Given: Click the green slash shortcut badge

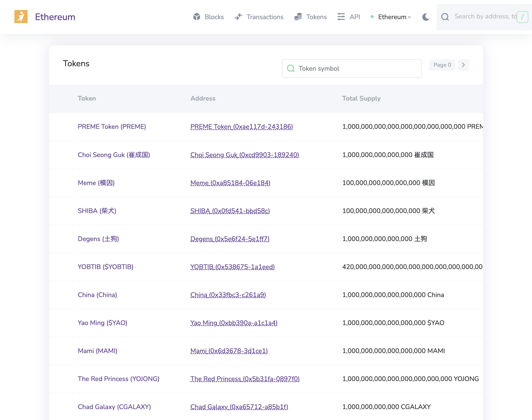Looking at the screenshot, I should click(x=522, y=17).
